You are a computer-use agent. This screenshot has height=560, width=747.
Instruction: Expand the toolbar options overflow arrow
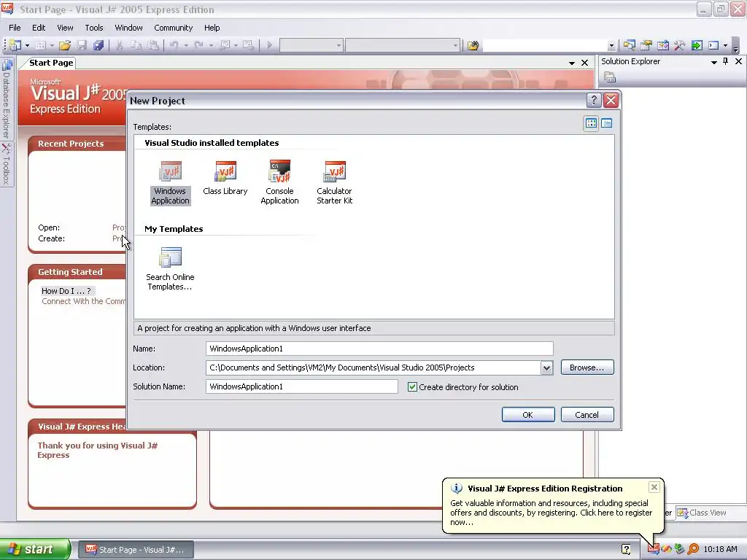(735, 48)
